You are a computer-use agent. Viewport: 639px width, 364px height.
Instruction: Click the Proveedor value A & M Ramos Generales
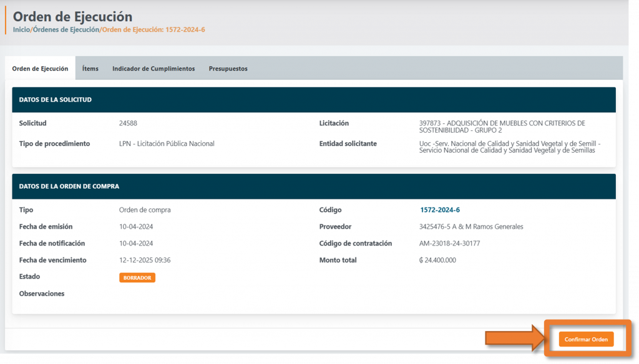(471, 227)
